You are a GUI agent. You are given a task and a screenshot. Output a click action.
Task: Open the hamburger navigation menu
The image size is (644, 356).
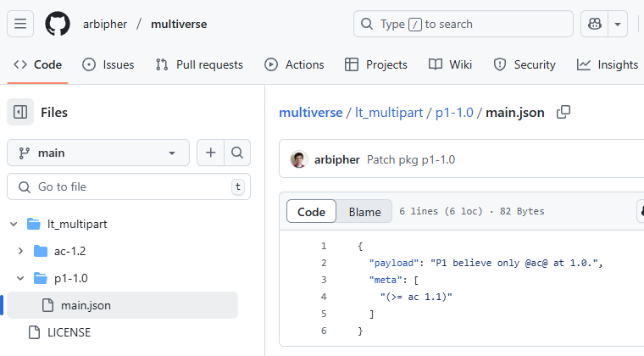point(21,24)
